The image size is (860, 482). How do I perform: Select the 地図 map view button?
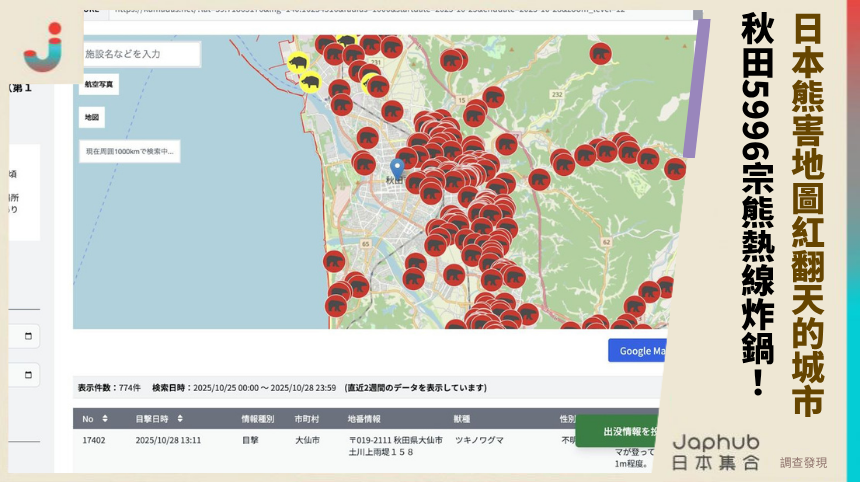[x=92, y=117]
